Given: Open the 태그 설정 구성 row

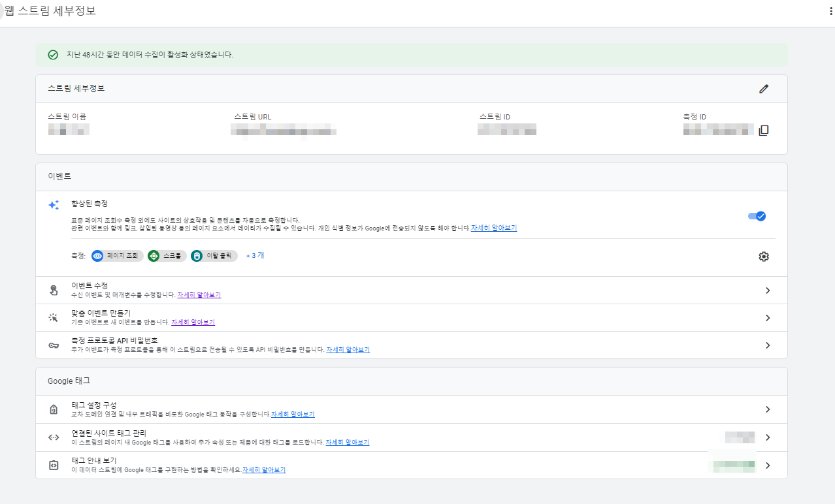Looking at the screenshot, I should pyautogui.click(x=412, y=409).
